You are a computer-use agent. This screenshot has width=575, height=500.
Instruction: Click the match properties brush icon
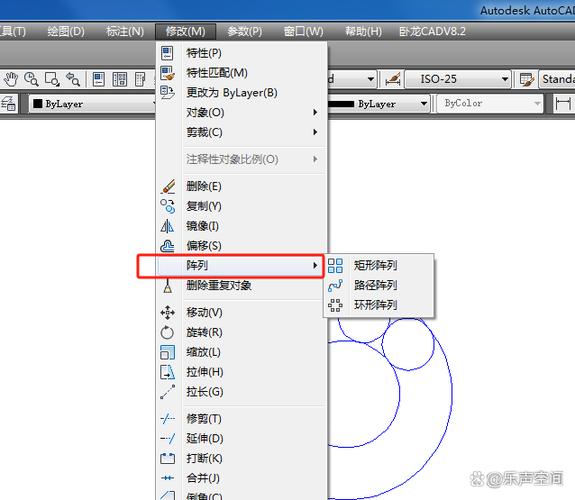[x=168, y=73]
